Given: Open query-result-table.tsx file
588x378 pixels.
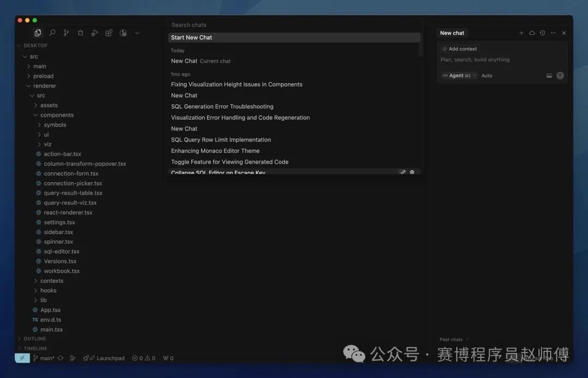Looking at the screenshot, I should coord(73,193).
